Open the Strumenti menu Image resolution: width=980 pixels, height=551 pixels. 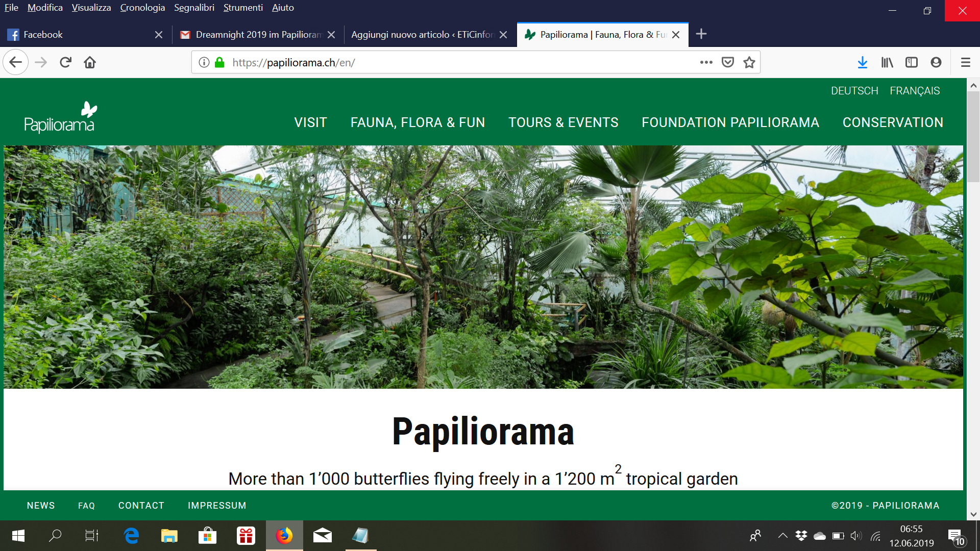tap(243, 8)
